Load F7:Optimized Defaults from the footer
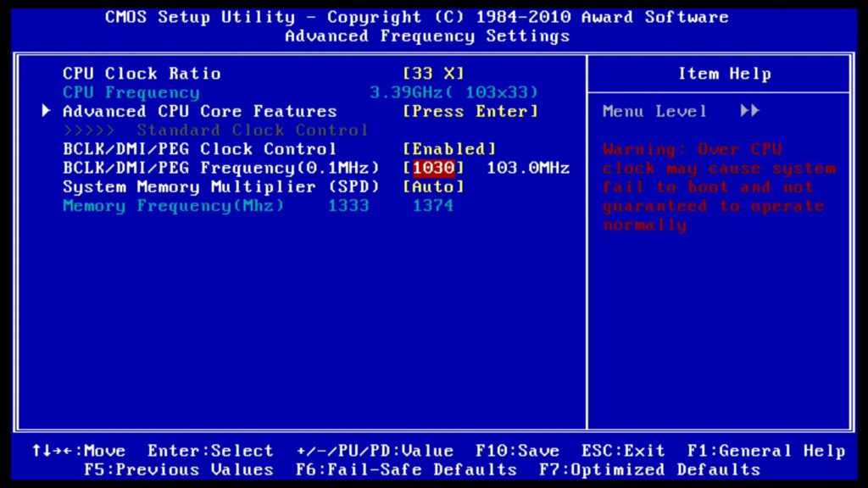 click(x=649, y=469)
